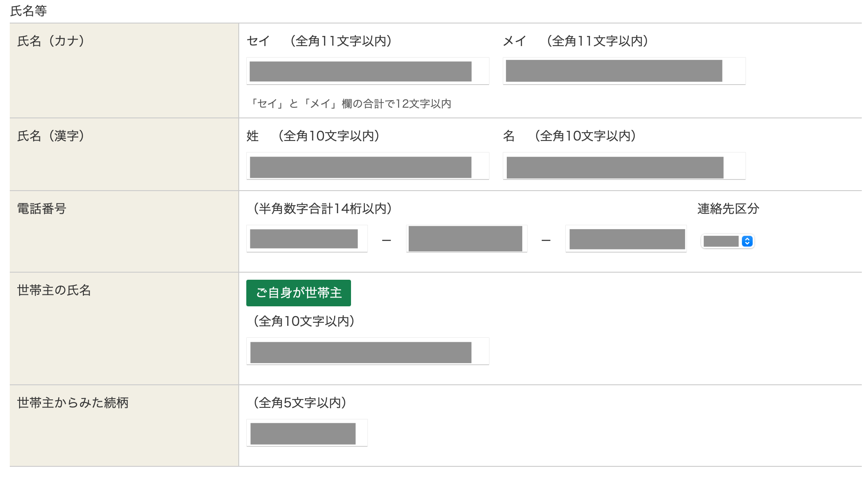Click the 世帯主の氏名 row label
This screenshot has width=868, height=477.
54,290
